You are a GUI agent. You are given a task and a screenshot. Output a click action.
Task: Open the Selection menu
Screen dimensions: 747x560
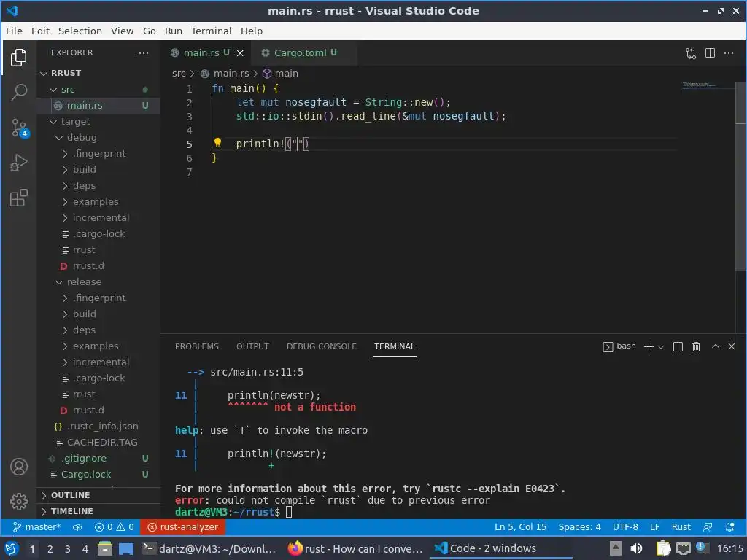[80, 31]
